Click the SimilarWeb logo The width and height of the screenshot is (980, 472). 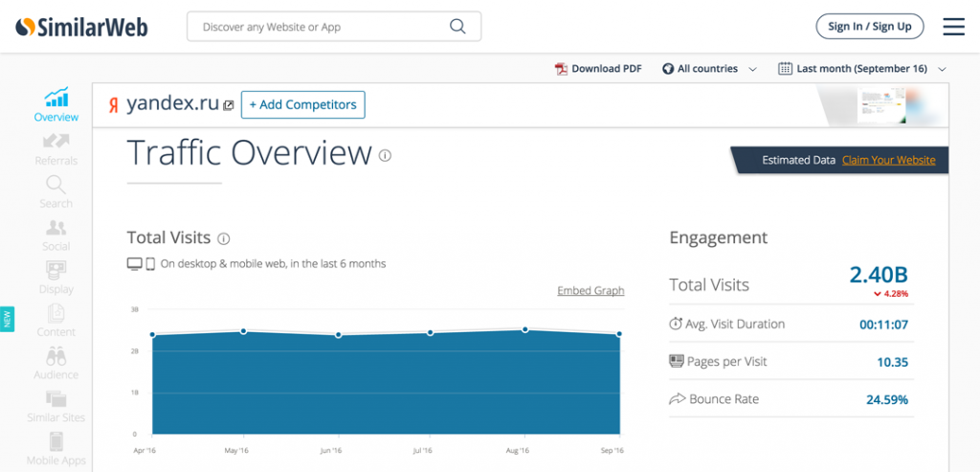click(82, 27)
